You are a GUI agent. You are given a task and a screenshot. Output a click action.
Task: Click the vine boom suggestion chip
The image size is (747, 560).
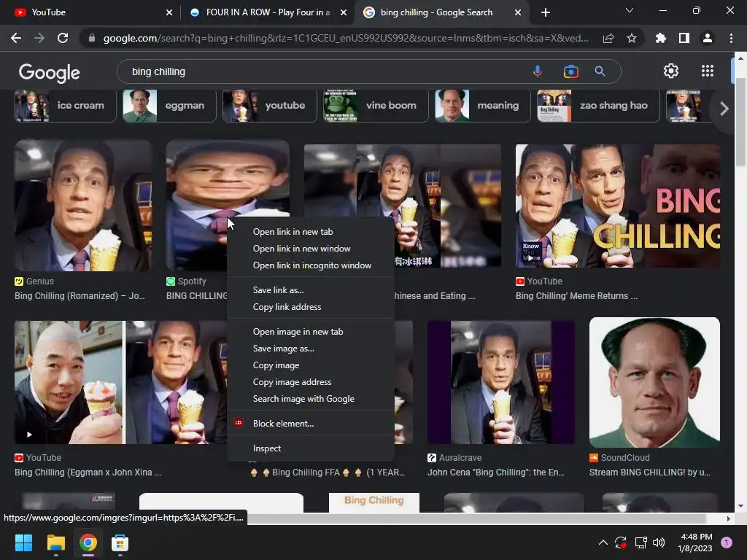click(x=376, y=105)
